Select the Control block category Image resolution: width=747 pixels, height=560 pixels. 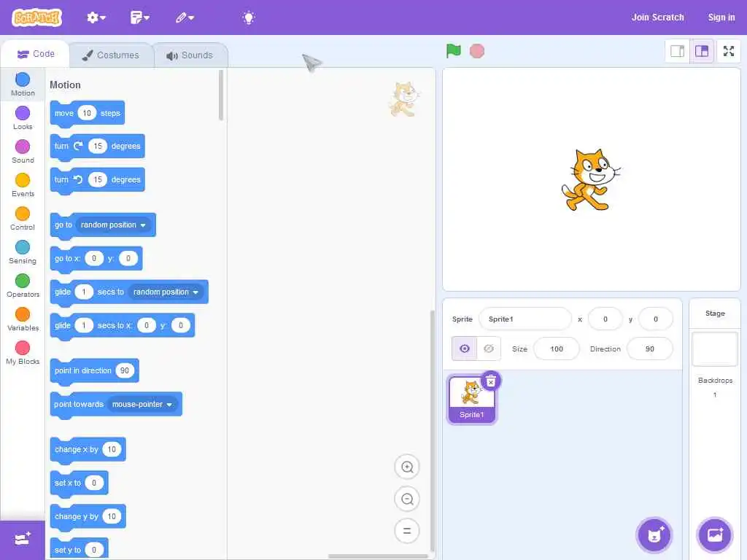point(23,218)
